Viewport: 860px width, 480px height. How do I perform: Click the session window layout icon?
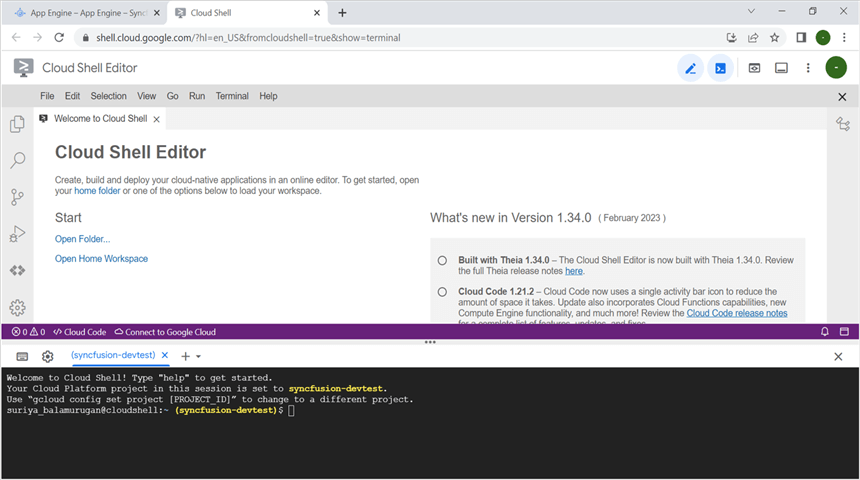[x=781, y=68]
